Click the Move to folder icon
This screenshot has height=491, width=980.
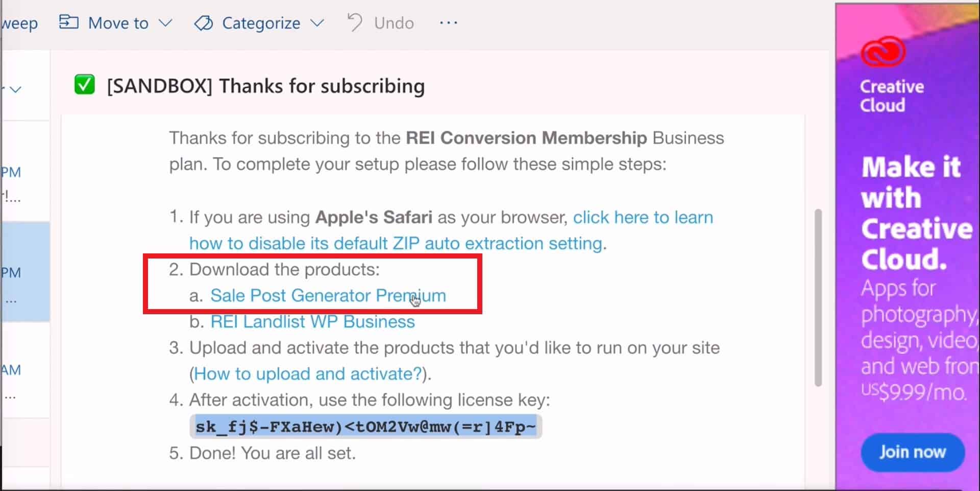(x=69, y=22)
